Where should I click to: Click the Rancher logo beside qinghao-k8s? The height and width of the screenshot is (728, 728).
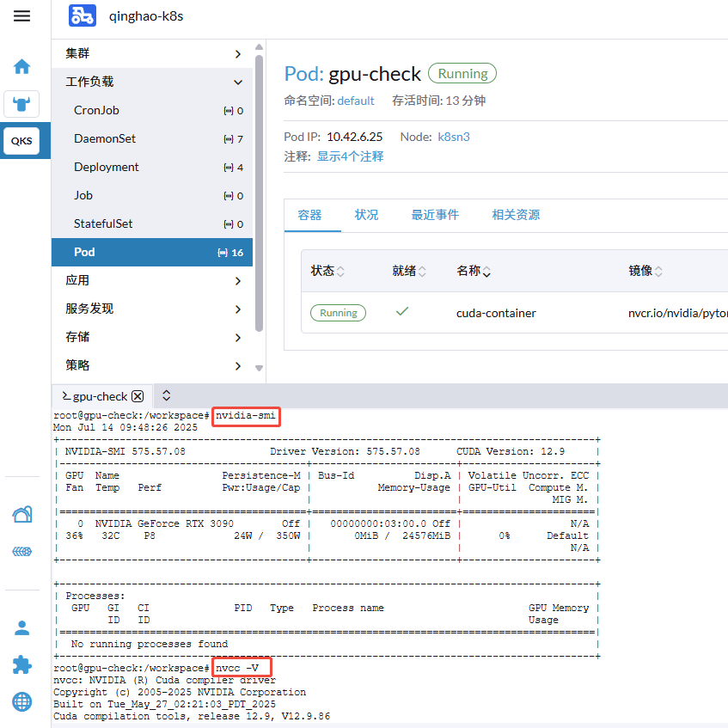[x=83, y=15]
